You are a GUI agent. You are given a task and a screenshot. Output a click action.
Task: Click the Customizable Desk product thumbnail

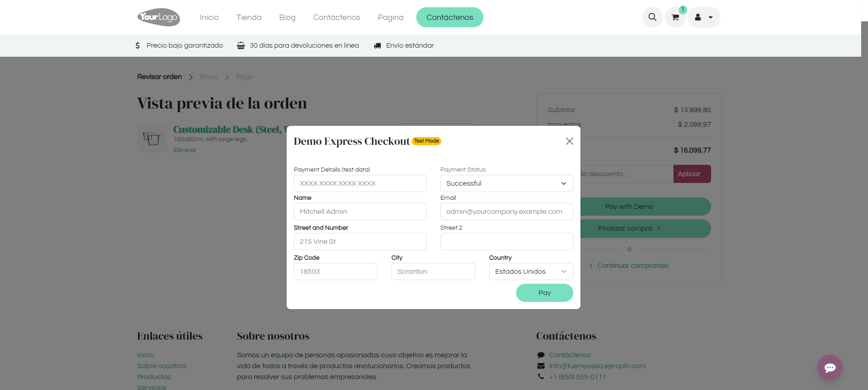[x=151, y=138]
